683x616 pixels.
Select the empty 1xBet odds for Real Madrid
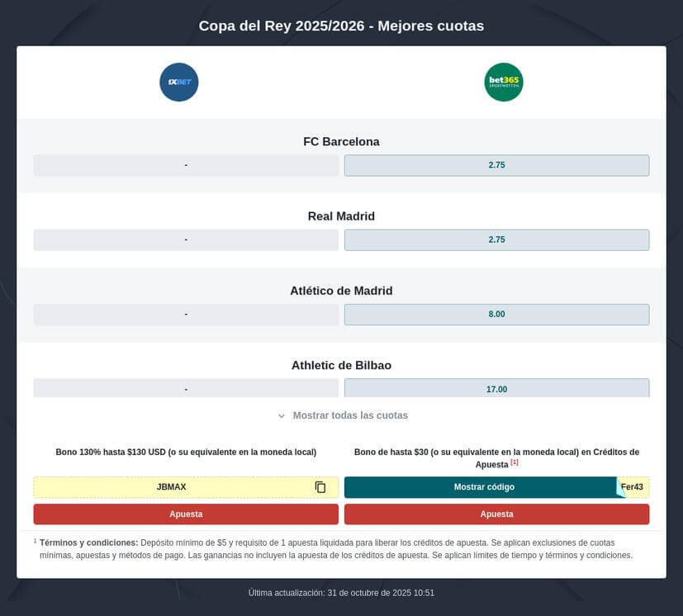[186, 239]
